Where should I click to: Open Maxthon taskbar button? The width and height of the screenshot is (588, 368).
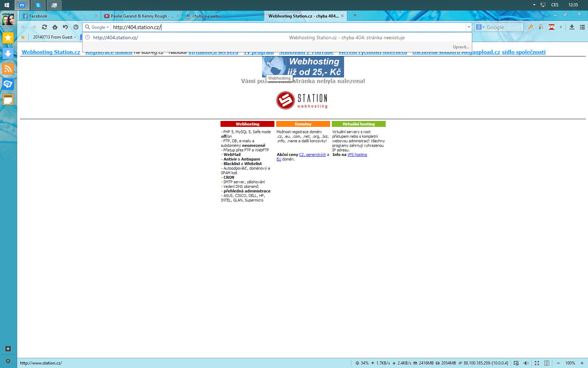22,5
